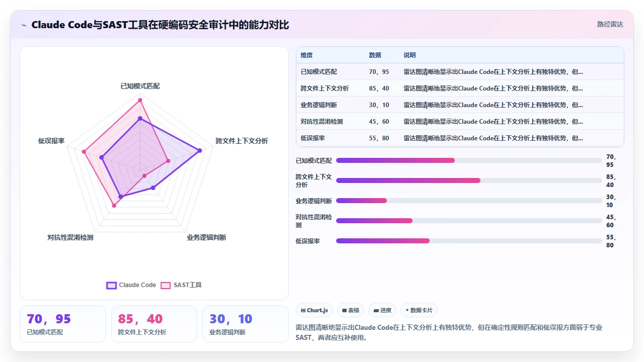Click table value 45，60

(x=379, y=122)
